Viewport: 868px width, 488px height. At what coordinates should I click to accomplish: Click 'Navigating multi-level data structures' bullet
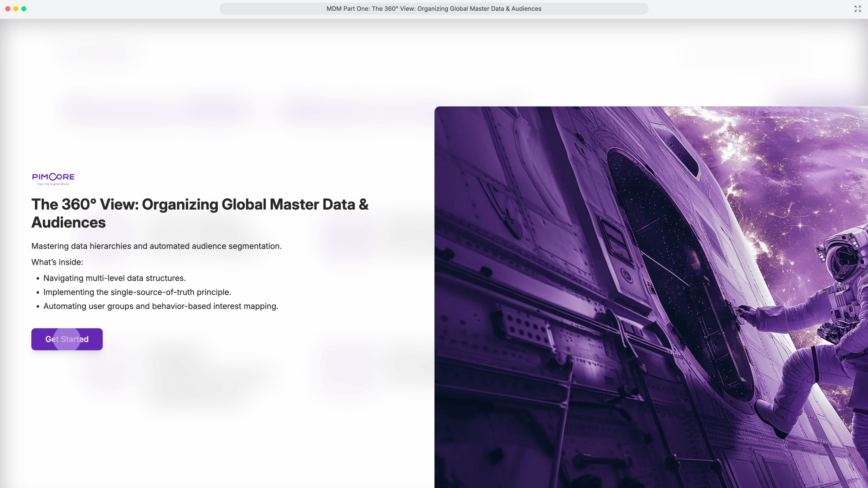coord(115,278)
